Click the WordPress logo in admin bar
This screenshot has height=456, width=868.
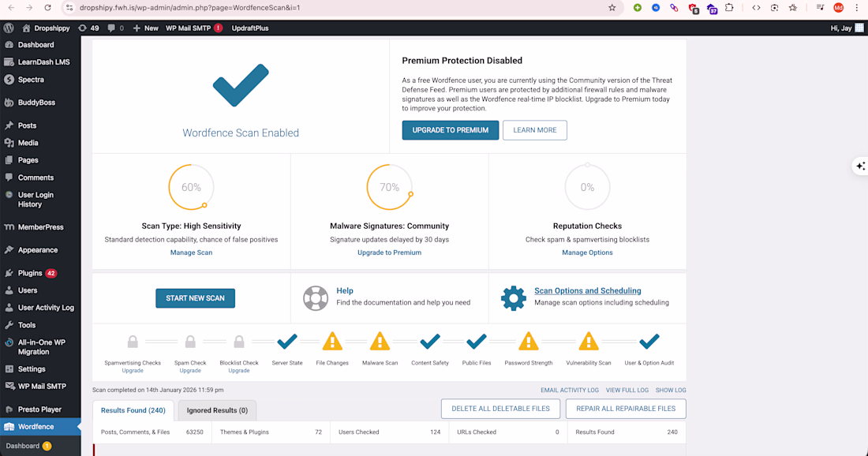[x=9, y=28]
